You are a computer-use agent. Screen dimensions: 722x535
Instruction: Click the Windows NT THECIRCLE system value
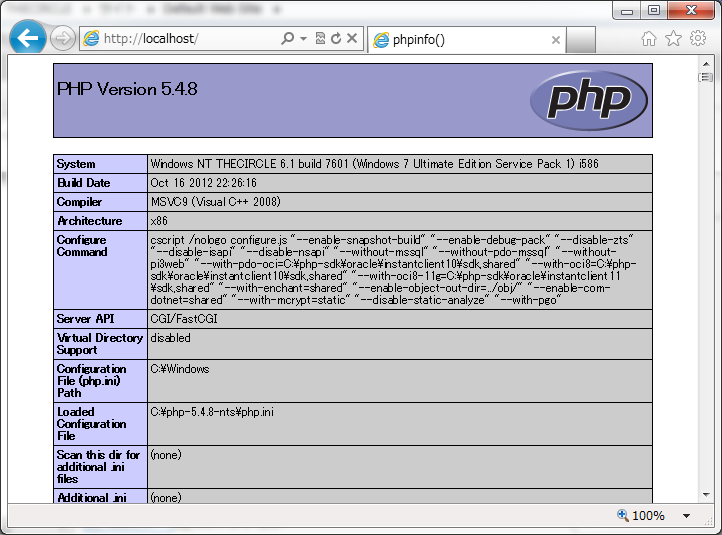[x=374, y=164]
